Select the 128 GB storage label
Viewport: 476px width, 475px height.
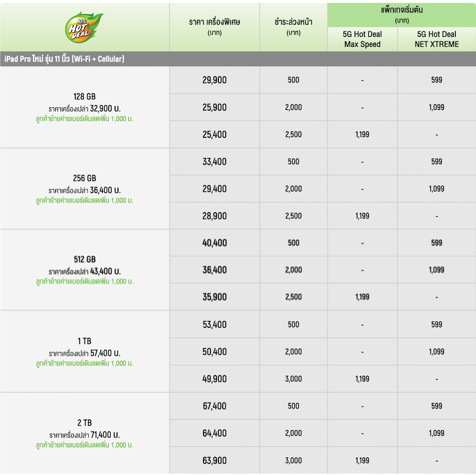[85, 96]
